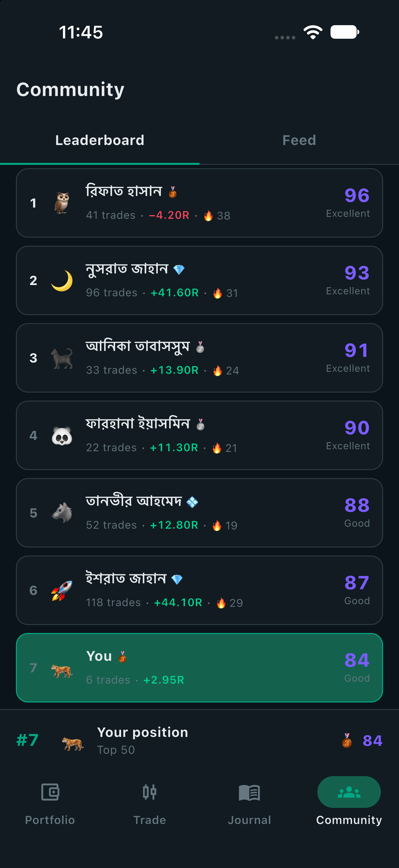Tap the crescent moon avatar
Viewport: 399px width, 868px height.
point(62,280)
